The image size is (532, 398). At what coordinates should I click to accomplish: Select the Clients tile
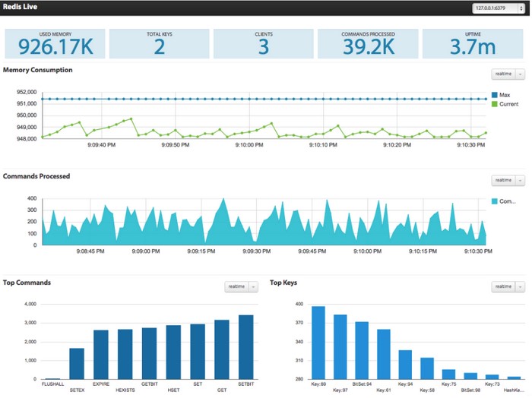pos(264,44)
